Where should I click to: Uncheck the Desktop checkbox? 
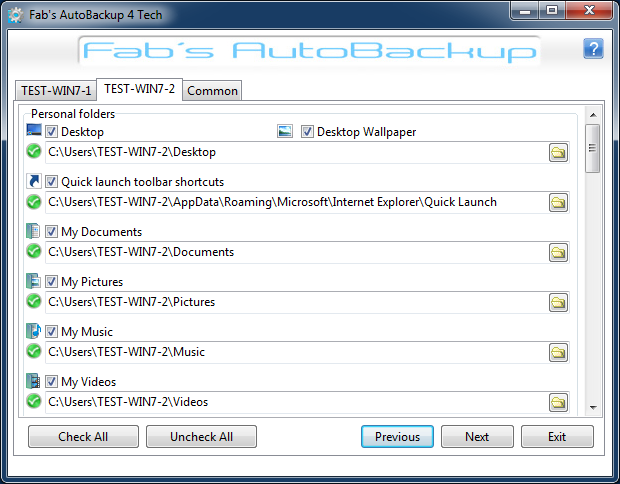51,131
